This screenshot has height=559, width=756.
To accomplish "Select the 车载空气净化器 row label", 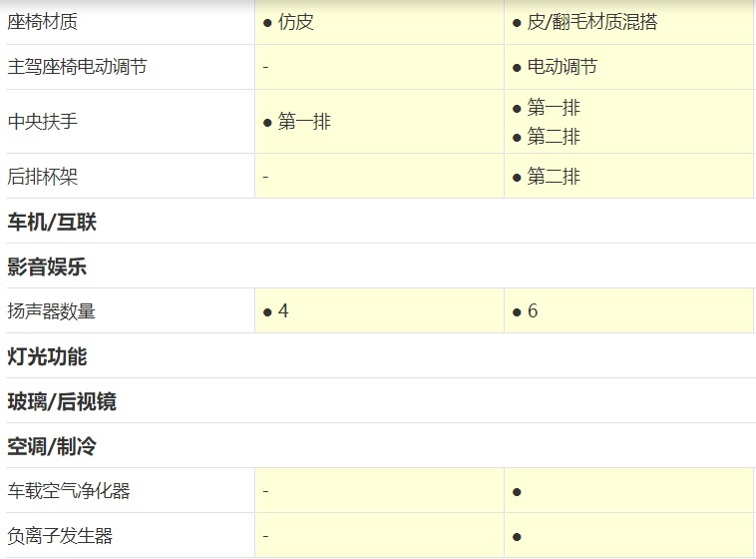I will coord(69,490).
